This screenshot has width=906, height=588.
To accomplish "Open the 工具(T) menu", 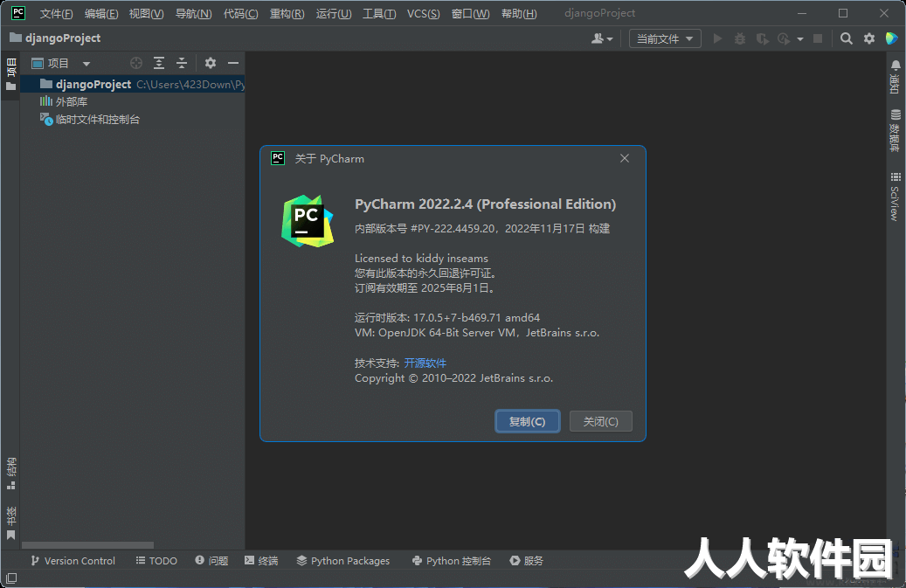I will pos(379,13).
